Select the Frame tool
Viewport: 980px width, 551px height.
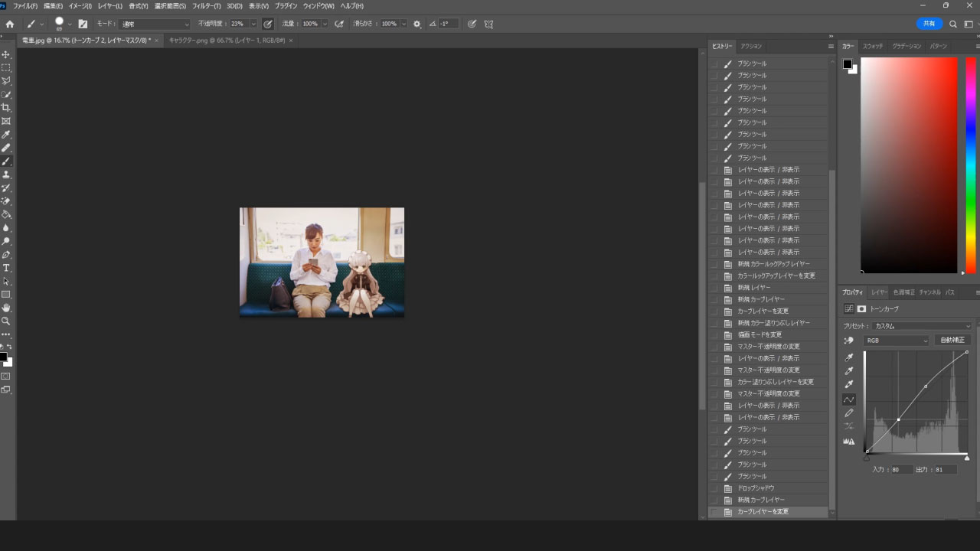(x=6, y=121)
